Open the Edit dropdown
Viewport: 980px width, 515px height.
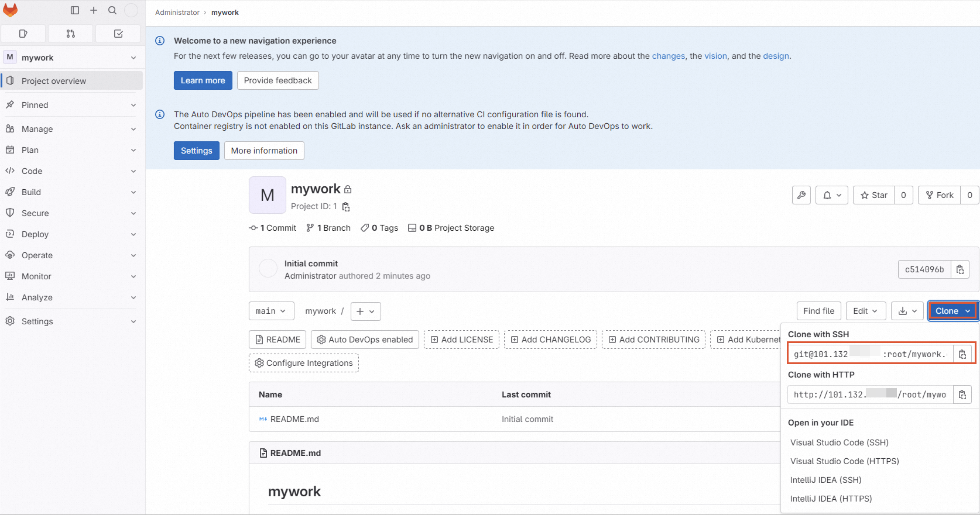(865, 311)
